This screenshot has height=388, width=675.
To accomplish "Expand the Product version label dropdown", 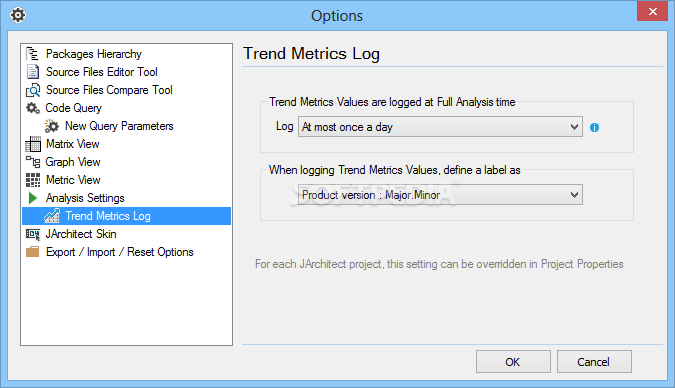I will [x=440, y=195].
